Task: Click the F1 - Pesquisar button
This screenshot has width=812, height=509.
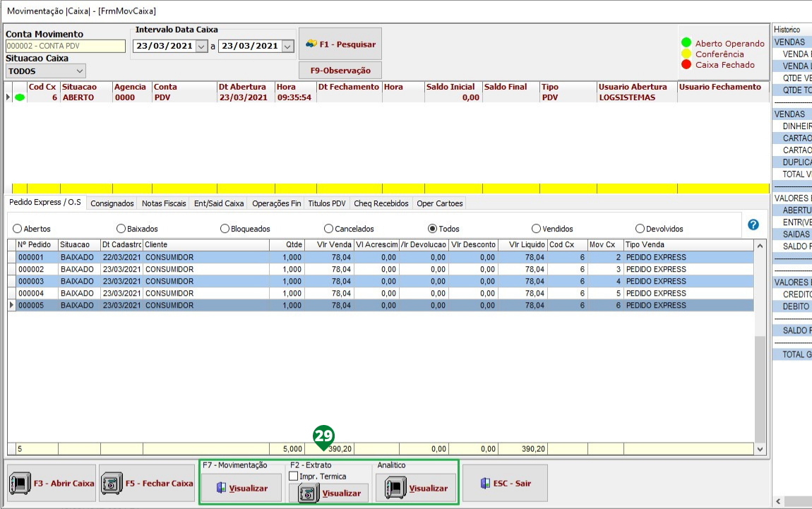Action: (x=340, y=44)
